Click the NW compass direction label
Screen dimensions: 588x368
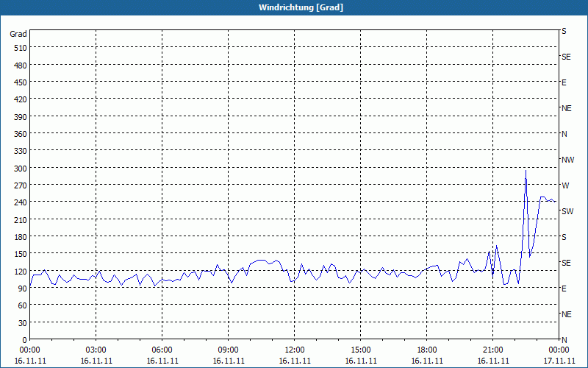[567, 160]
